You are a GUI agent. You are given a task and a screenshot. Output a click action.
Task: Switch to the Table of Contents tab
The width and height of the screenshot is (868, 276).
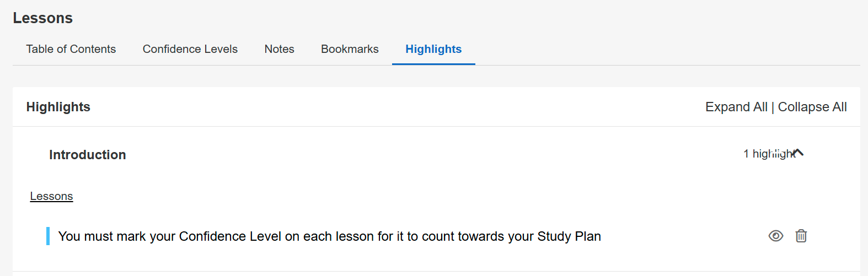[x=71, y=49]
